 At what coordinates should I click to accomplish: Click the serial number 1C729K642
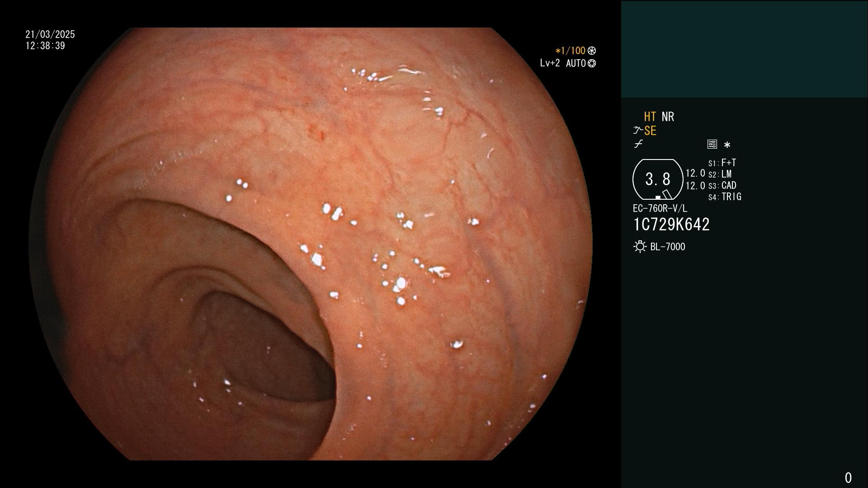pyautogui.click(x=671, y=225)
